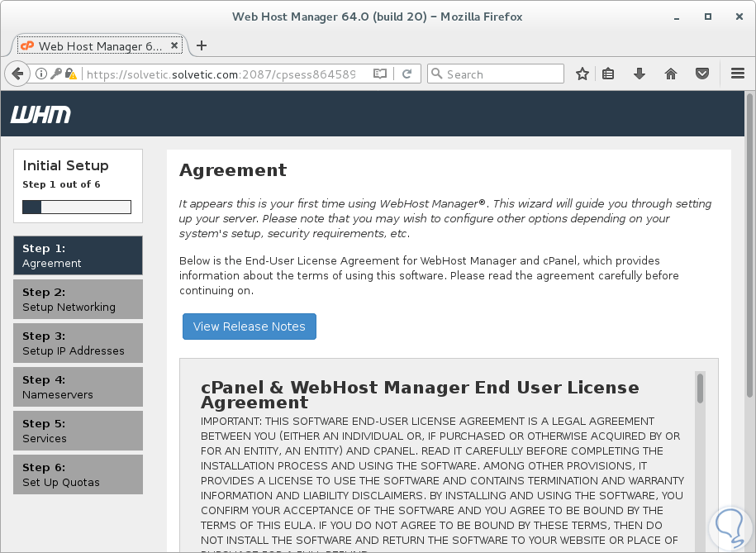Select Step 1: Agreement
Screen dimensions: 756x553
click(x=78, y=255)
